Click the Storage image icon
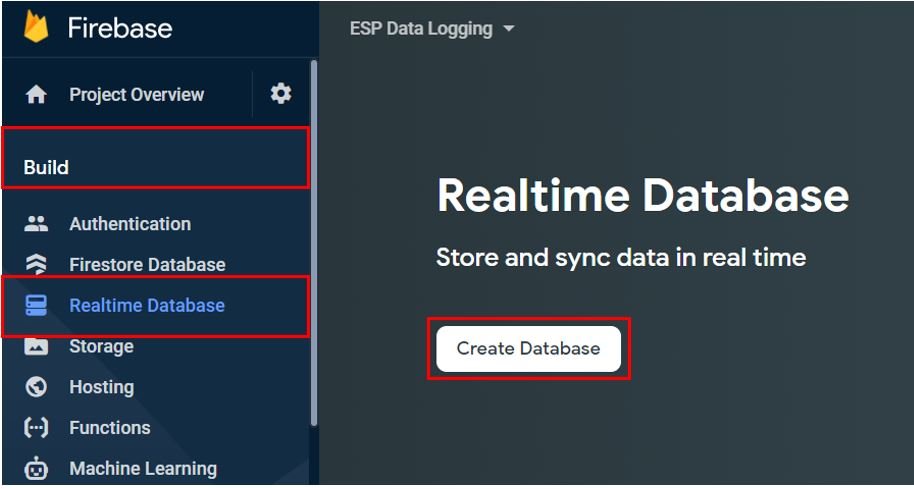This screenshot has height=489, width=914. tap(36, 346)
